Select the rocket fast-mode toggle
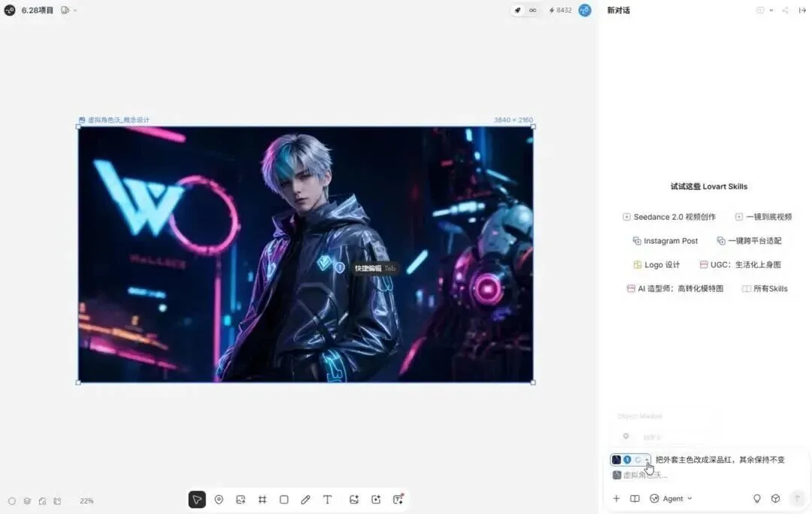This screenshot has height=514, width=812. [x=517, y=10]
